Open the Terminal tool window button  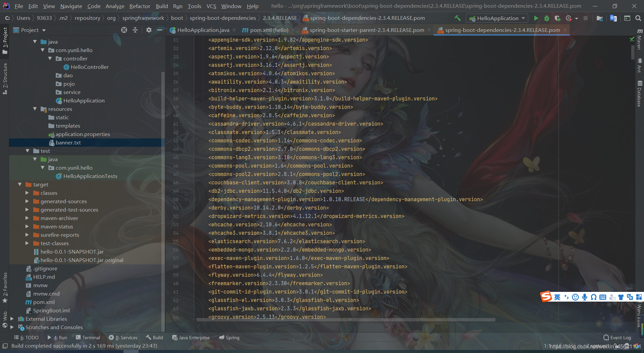(x=88, y=338)
